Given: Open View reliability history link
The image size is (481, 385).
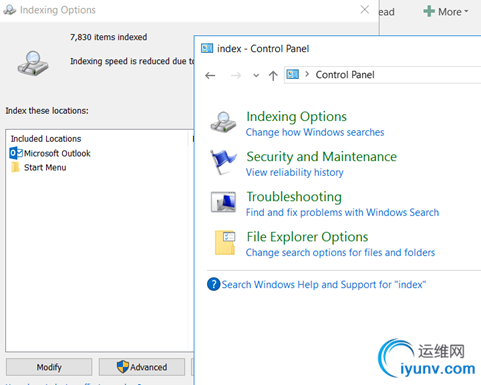Looking at the screenshot, I should pos(295,172).
